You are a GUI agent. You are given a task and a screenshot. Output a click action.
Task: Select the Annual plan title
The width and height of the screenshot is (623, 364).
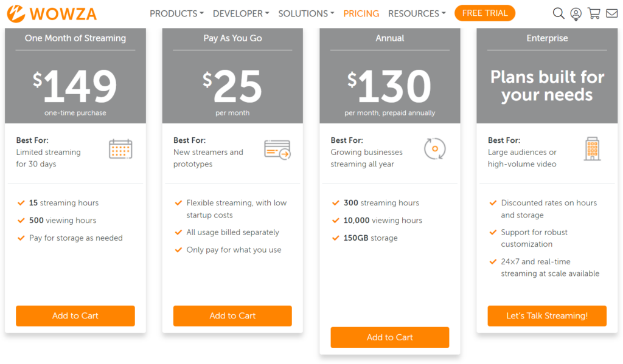[x=390, y=38]
